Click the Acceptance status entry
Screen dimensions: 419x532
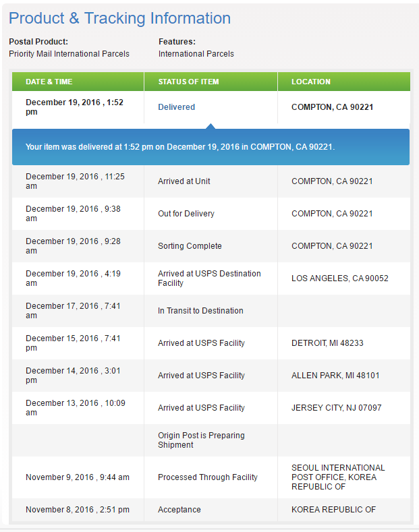pos(179,510)
